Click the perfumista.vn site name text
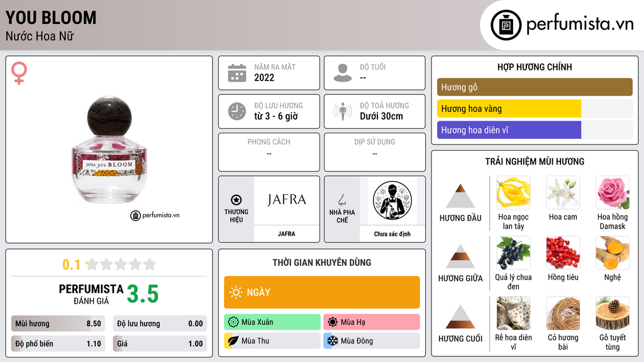 tap(580, 25)
